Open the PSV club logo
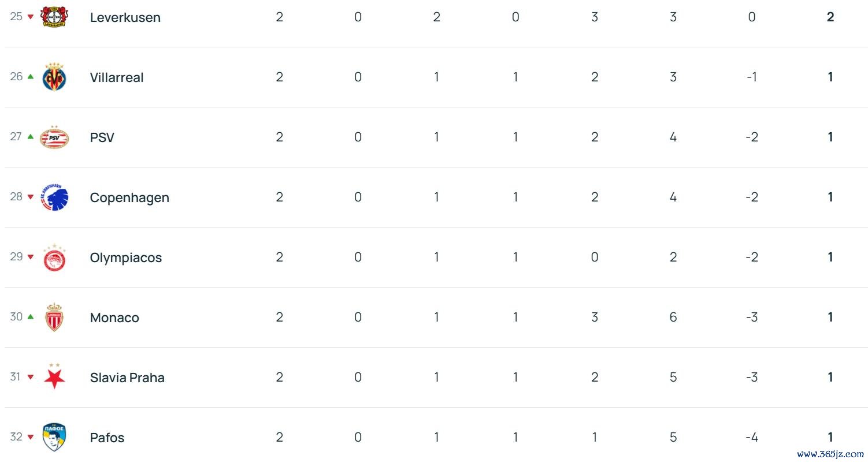868x463 pixels. [55, 137]
